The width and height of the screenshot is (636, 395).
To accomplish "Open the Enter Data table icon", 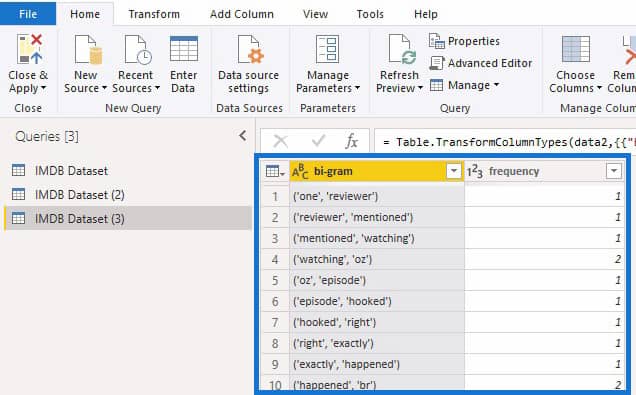I will point(184,49).
